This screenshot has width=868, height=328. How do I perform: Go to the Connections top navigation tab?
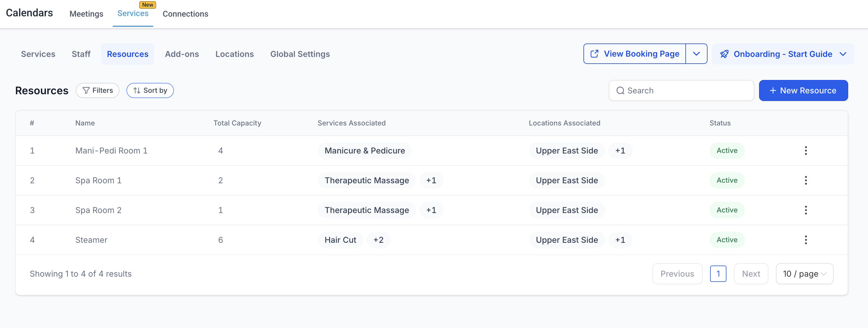click(185, 14)
